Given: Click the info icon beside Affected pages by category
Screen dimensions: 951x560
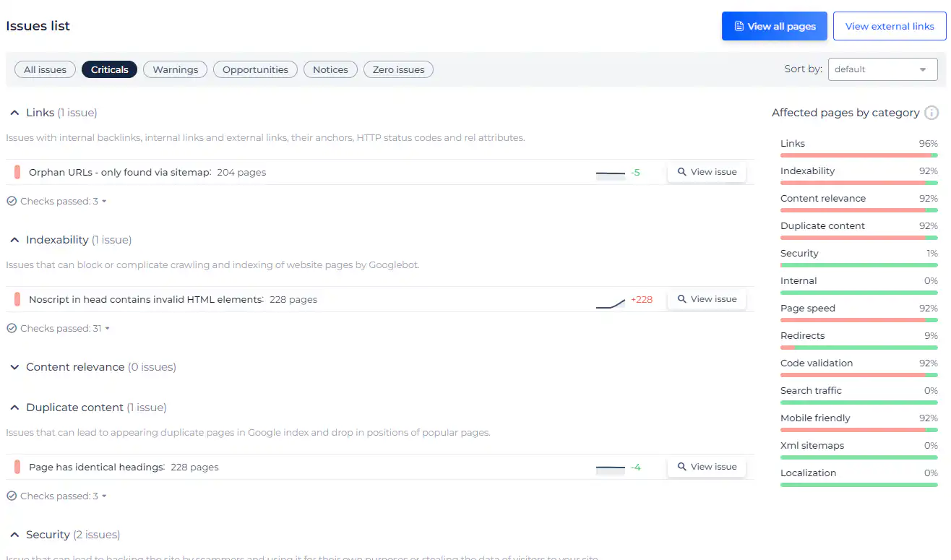Looking at the screenshot, I should coord(931,113).
